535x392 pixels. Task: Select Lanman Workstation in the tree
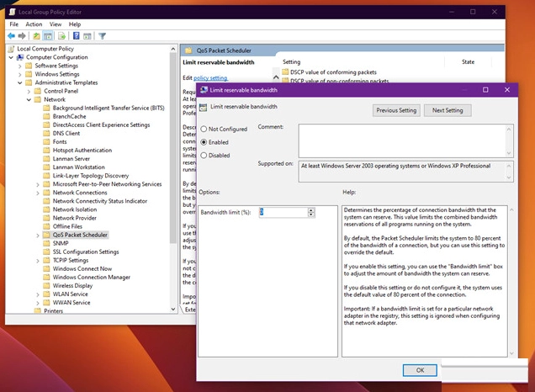[78, 167]
